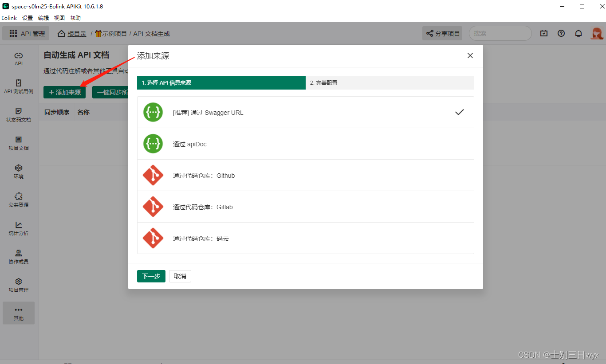Open the 示例项目 breadcrumb link
This screenshot has width=606, height=364.
click(111, 34)
